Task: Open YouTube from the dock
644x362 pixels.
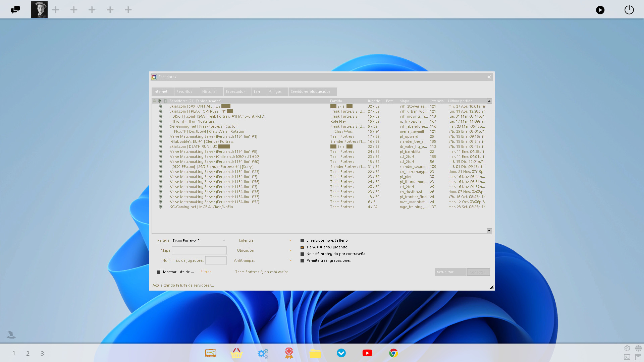Action: pos(367,353)
